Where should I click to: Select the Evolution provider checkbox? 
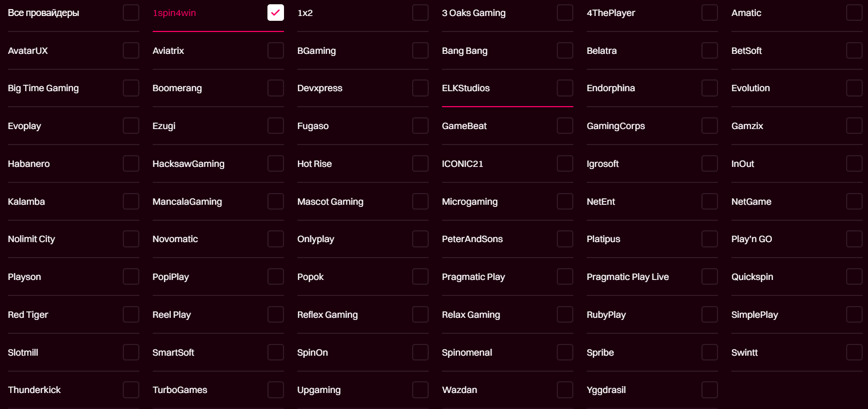coord(854,88)
